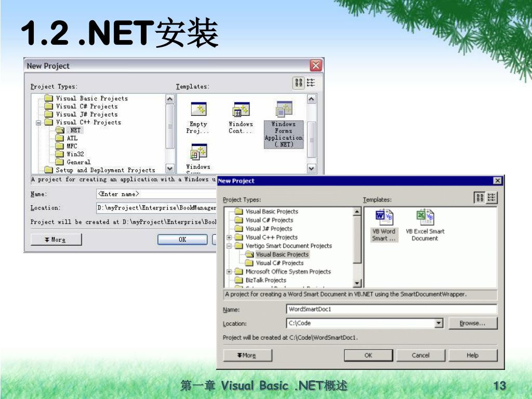Click OK in front New Project dialog
This screenshot has height=399, width=532.
tap(368, 355)
